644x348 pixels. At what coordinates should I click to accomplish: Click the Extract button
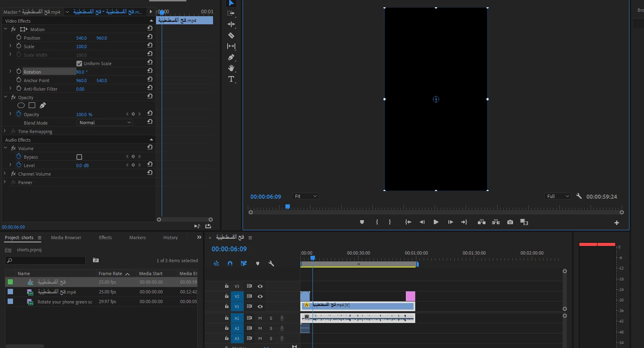coord(496,222)
